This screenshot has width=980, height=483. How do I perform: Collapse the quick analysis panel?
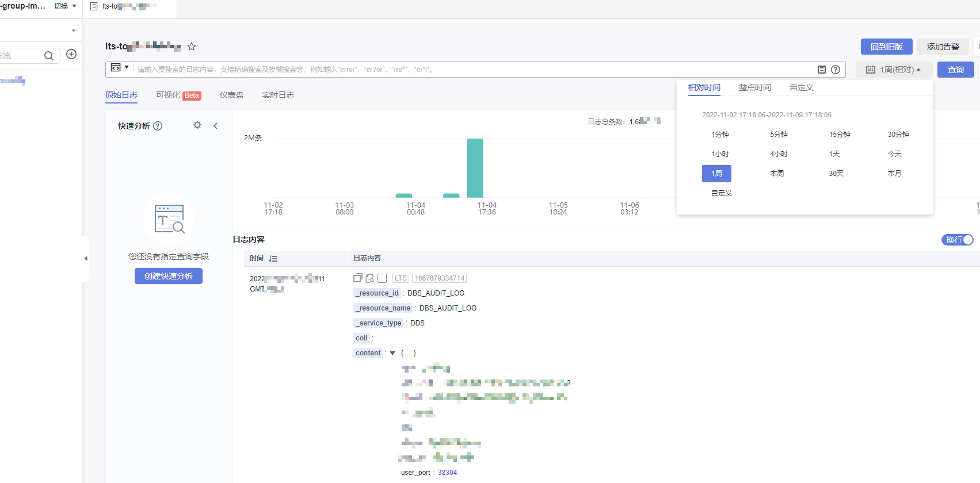click(216, 126)
